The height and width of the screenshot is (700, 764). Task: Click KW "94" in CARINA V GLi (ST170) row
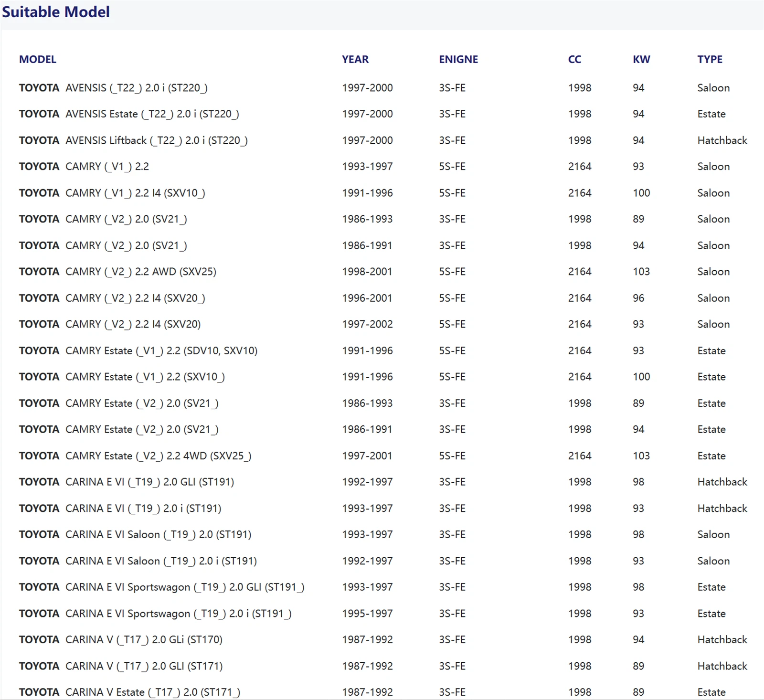pyautogui.click(x=638, y=640)
